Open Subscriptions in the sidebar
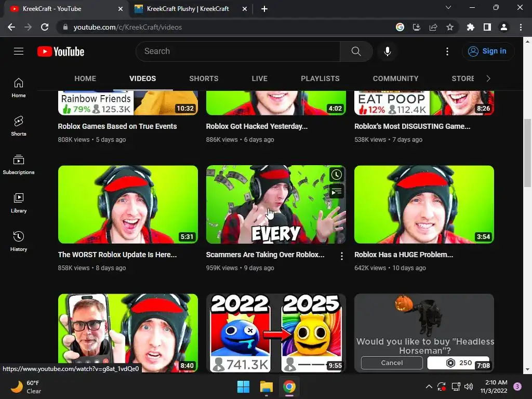This screenshot has height=399, width=532. (19, 164)
